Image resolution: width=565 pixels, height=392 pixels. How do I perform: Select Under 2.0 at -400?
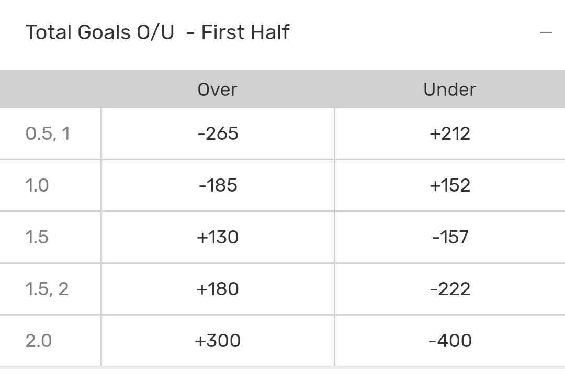coord(449,341)
